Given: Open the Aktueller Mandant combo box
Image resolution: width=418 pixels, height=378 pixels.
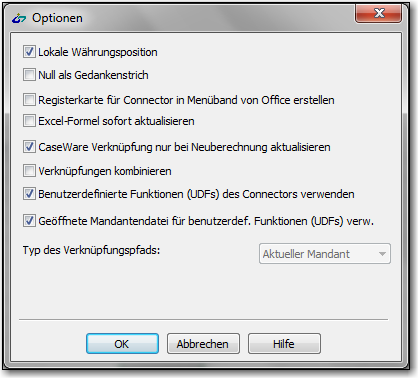Looking at the screenshot, I should (x=325, y=254).
